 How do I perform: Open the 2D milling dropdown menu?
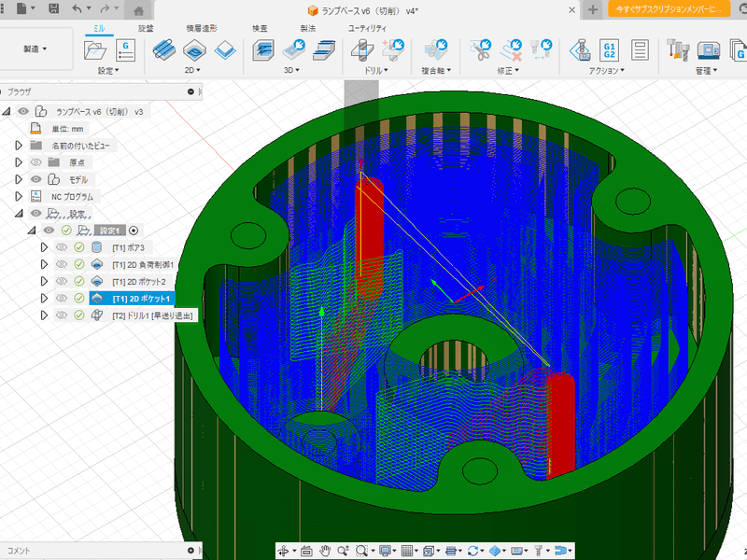pyautogui.click(x=194, y=70)
